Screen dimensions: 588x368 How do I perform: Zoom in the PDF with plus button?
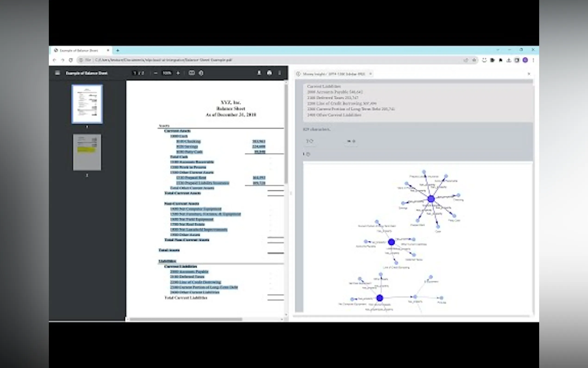point(178,73)
